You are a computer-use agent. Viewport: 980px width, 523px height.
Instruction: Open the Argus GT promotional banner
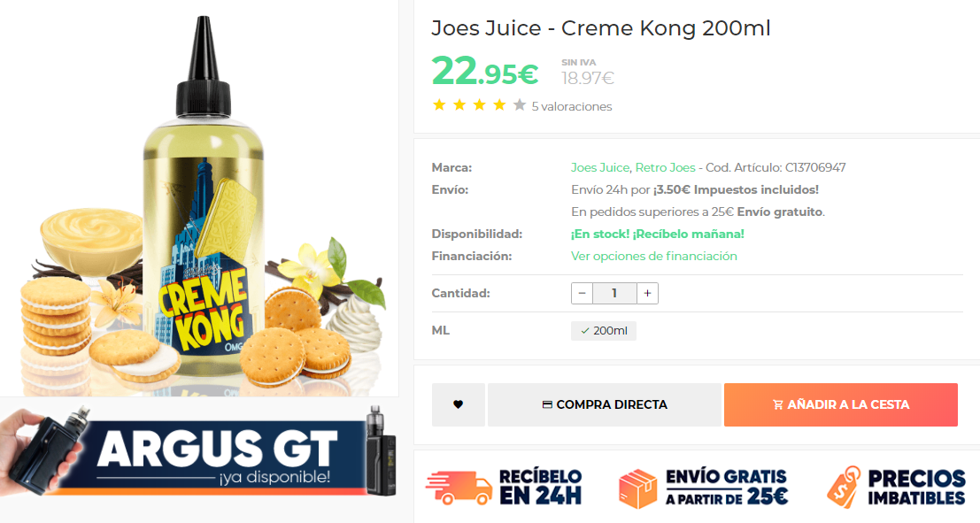point(199,451)
